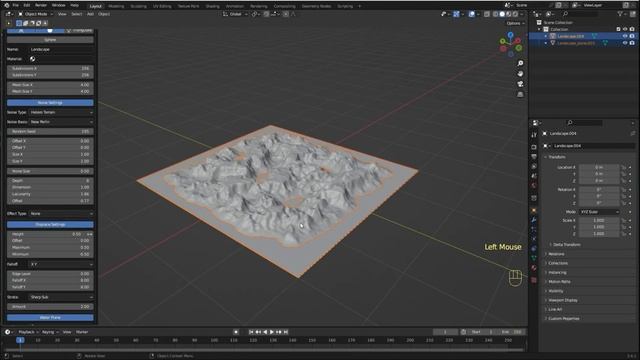
Task: Open the Render menu
Action: click(x=41, y=5)
